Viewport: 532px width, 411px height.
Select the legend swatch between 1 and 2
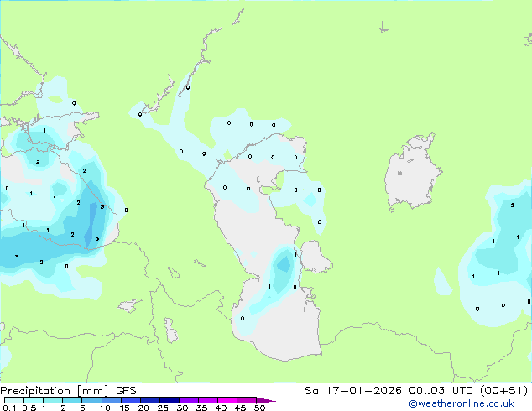[53, 400]
